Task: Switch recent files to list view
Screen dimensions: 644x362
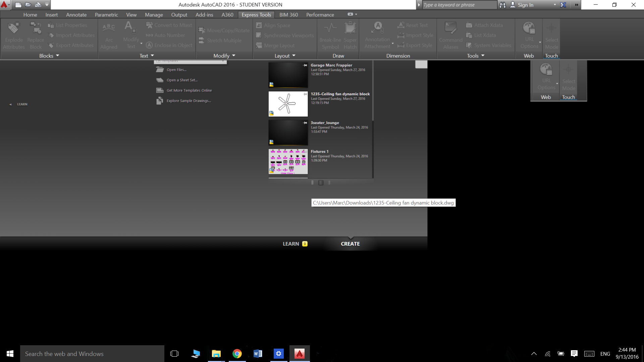Action: (x=329, y=183)
